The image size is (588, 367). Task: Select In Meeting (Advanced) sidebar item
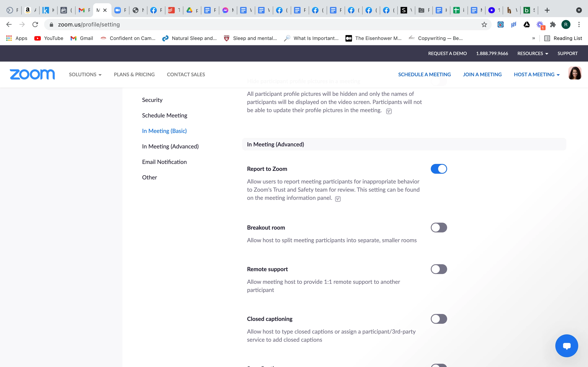pyautogui.click(x=170, y=146)
